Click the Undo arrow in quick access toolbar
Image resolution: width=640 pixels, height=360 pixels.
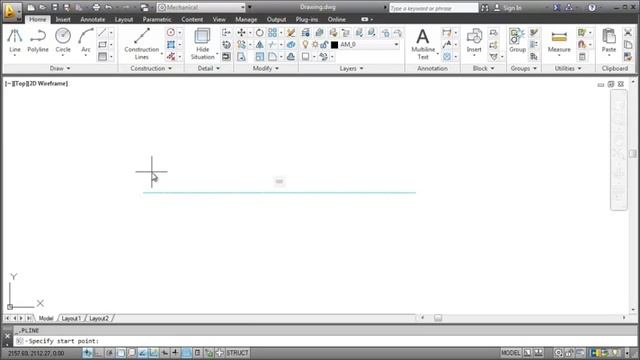click(109, 7)
